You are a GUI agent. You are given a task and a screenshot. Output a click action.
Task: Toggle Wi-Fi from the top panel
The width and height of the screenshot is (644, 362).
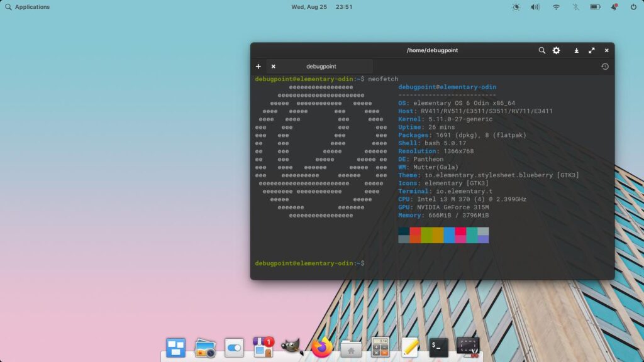[556, 7]
